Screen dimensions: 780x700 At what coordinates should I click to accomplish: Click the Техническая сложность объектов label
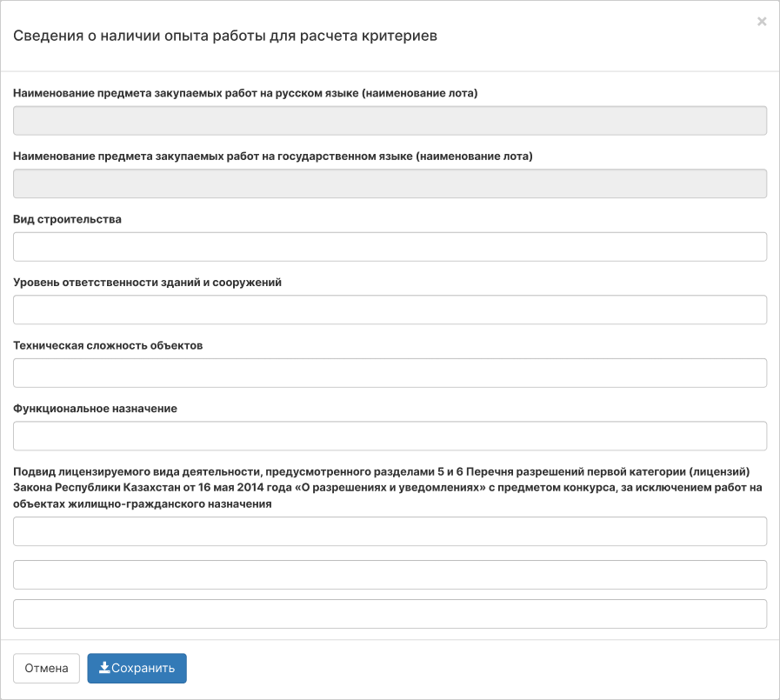[x=108, y=346]
